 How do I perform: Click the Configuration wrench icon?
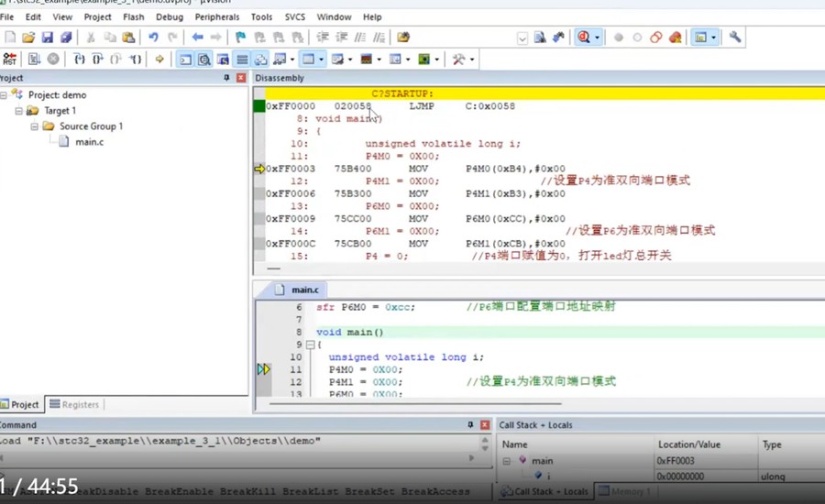click(x=734, y=38)
